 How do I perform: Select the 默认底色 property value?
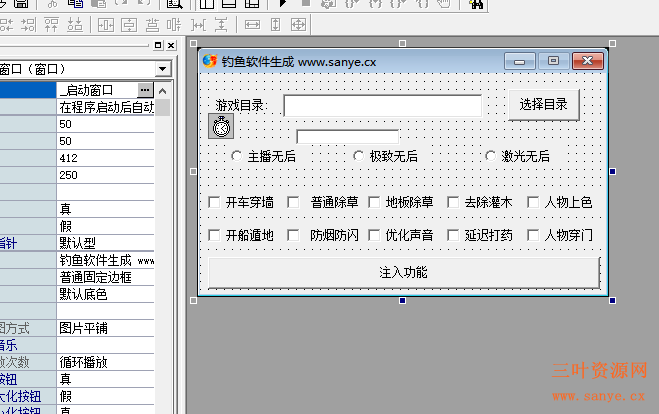tap(105, 294)
